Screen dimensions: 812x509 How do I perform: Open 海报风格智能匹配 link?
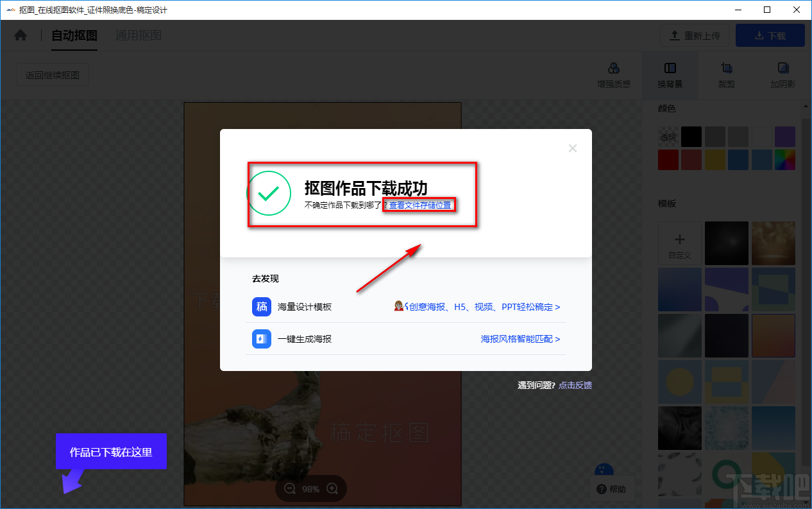pos(521,339)
